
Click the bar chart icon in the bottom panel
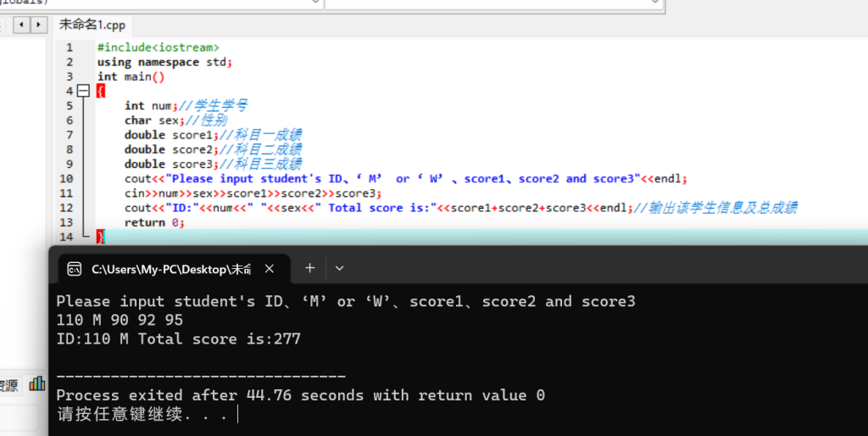pyautogui.click(x=37, y=383)
